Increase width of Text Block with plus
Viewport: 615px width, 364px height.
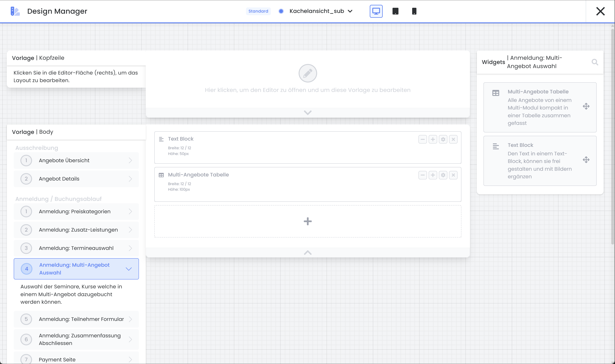(x=433, y=139)
